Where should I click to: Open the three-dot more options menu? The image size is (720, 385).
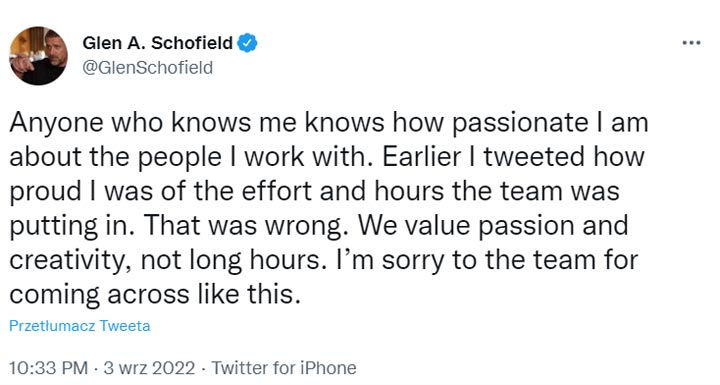pyautogui.click(x=691, y=43)
